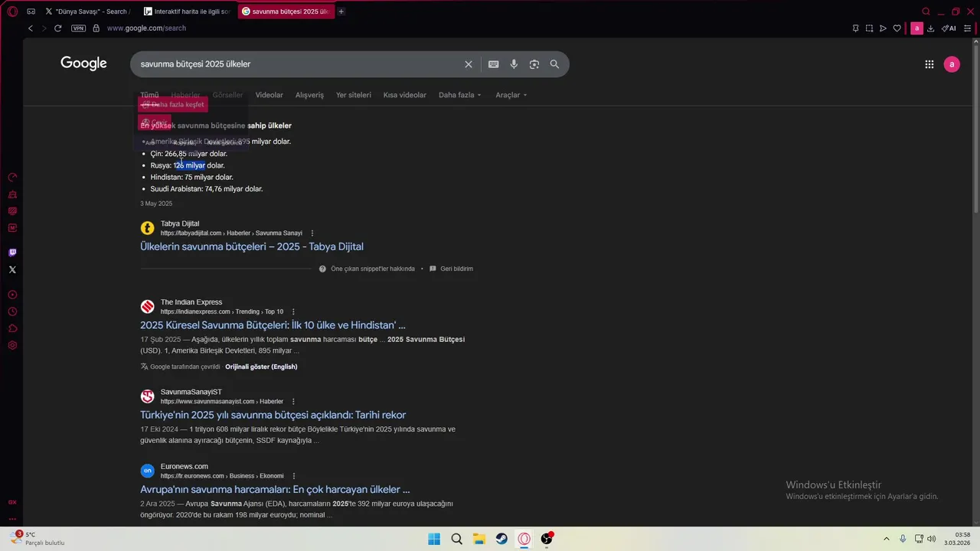Screen dimensions: 980x551
Task: Open the sidebar settings gear icon
Action: click(12, 345)
